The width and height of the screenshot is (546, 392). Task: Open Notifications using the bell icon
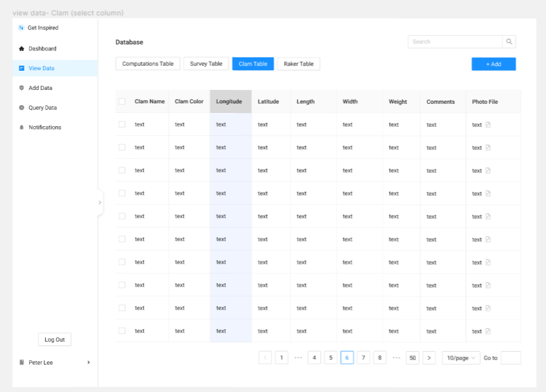coord(20,127)
